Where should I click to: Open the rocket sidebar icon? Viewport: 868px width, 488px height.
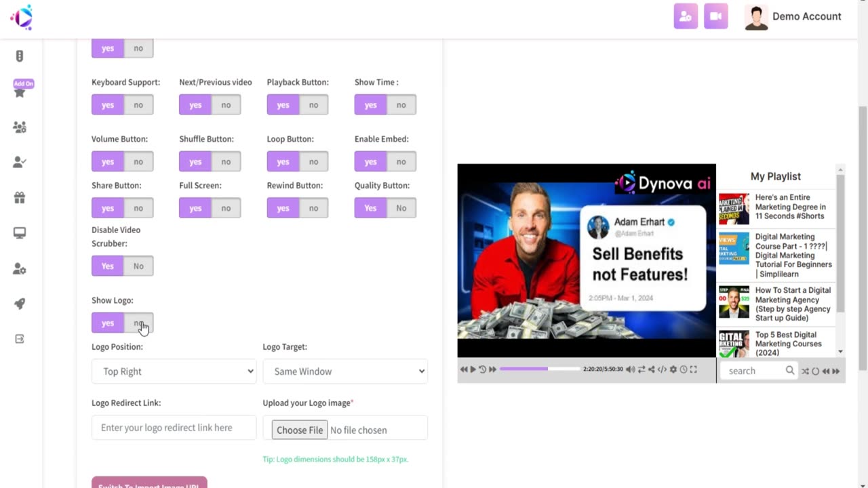[20, 304]
